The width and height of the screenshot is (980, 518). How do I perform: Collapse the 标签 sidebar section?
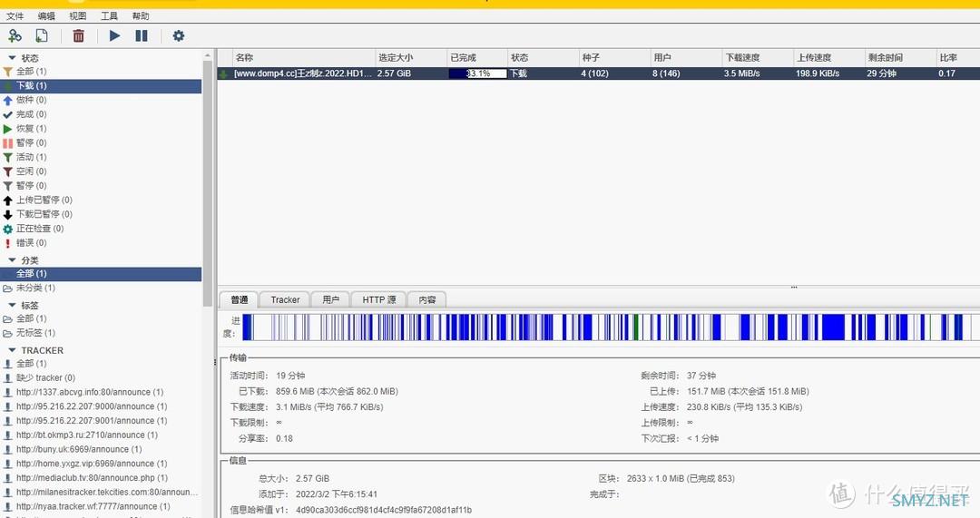pos(12,305)
